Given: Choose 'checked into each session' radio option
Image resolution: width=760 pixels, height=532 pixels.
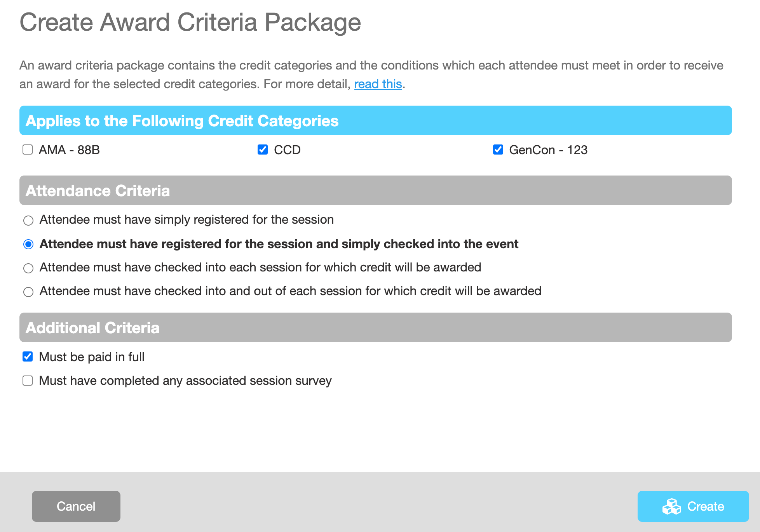Looking at the screenshot, I should (x=28, y=268).
